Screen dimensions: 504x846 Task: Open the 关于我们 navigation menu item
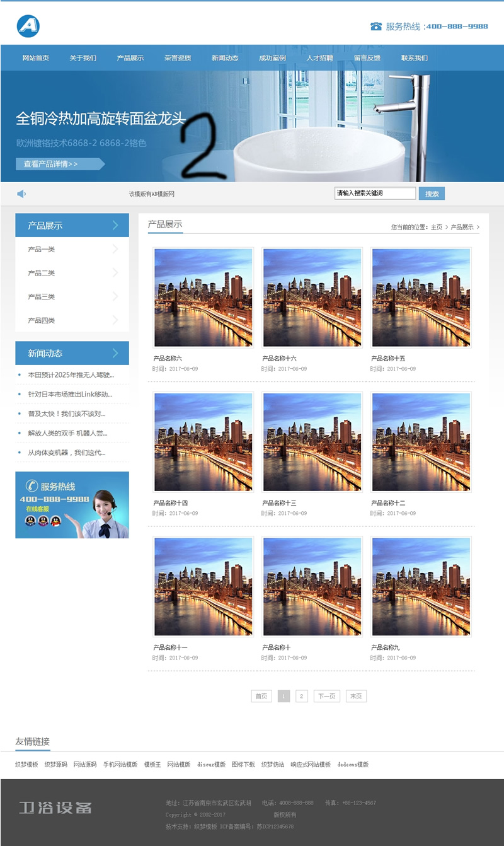pos(83,58)
